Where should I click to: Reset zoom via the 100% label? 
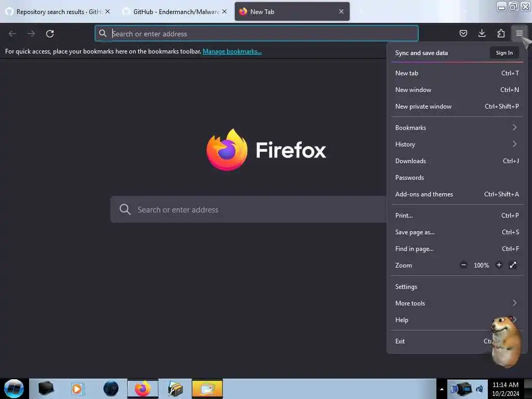click(481, 265)
